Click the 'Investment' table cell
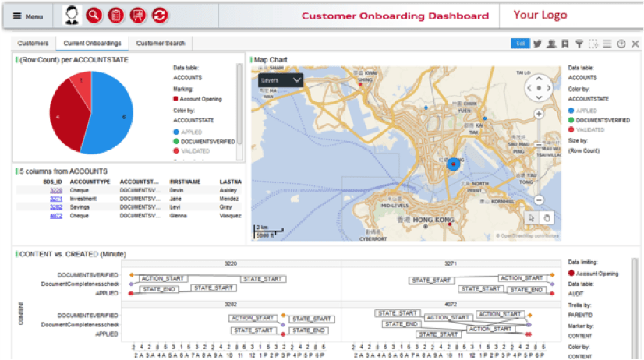Viewport: 644px width, 360px height. [x=83, y=199]
